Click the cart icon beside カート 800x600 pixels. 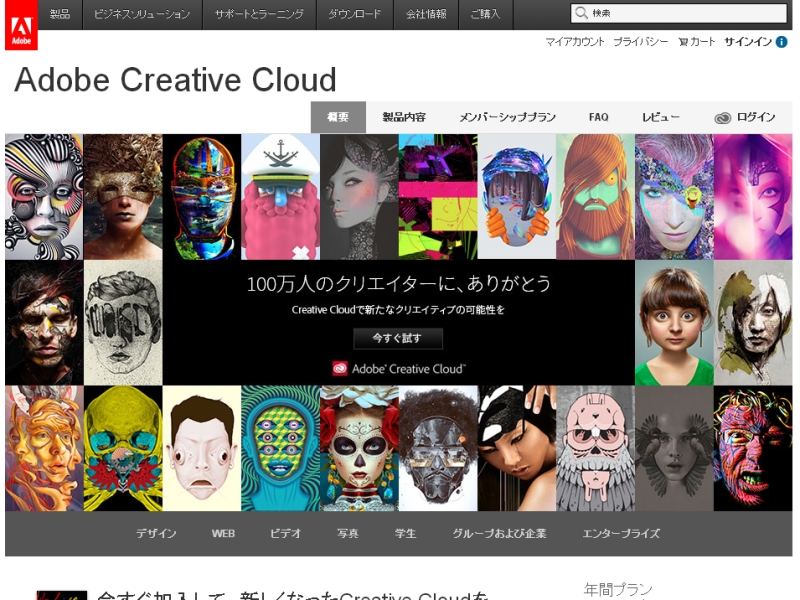[683, 42]
